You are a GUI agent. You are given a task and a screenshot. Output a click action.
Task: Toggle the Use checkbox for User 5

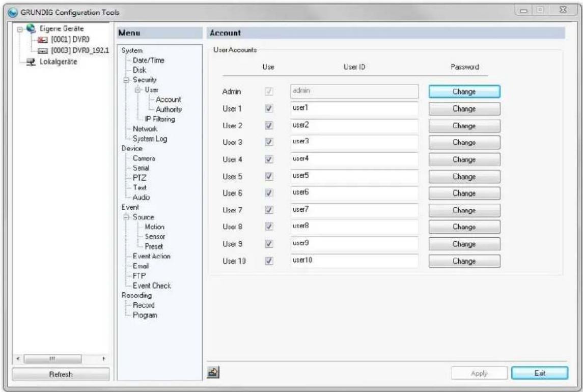(x=269, y=176)
